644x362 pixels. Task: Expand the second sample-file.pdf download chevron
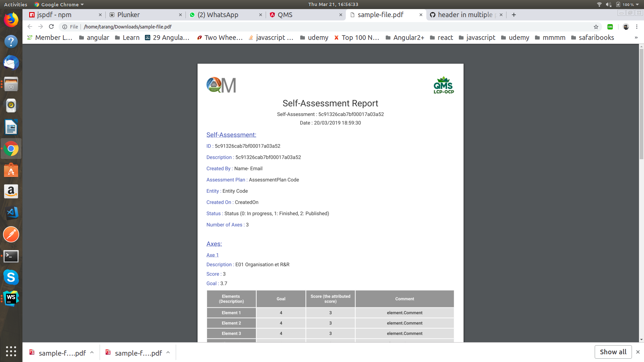167,353
